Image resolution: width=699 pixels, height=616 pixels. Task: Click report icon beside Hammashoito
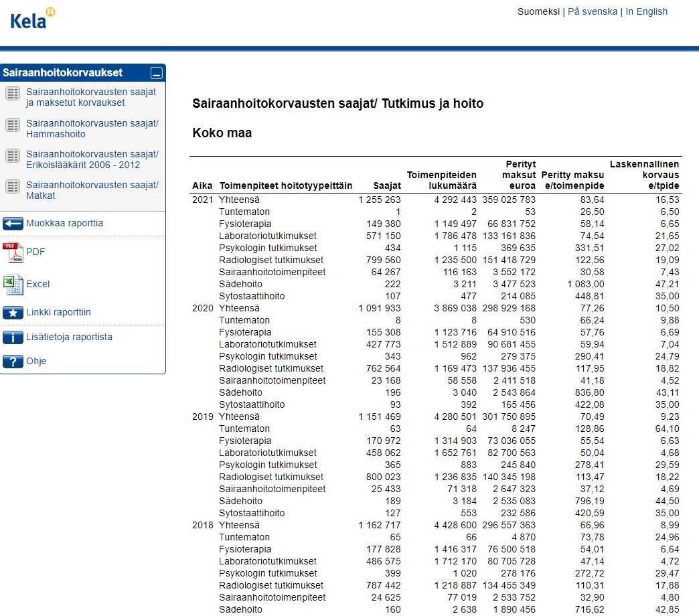(x=13, y=125)
